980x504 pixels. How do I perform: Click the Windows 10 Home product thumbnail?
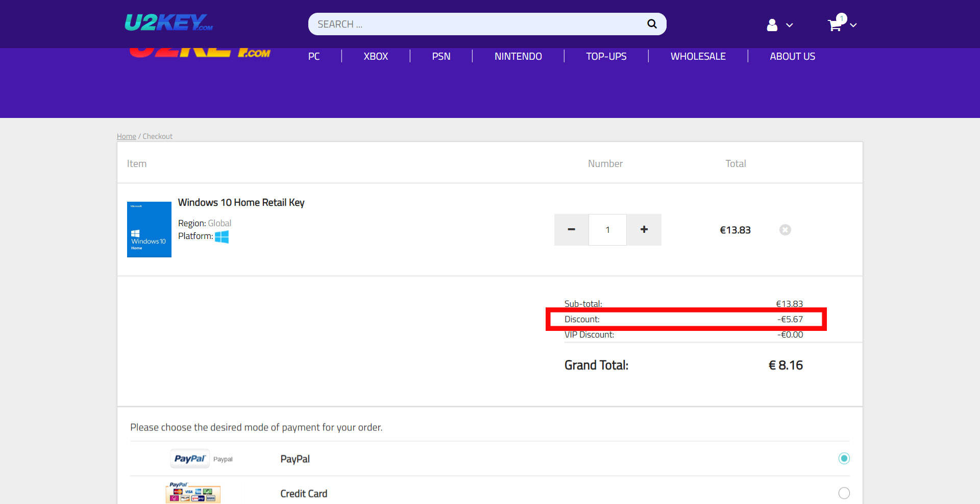coord(149,229)
